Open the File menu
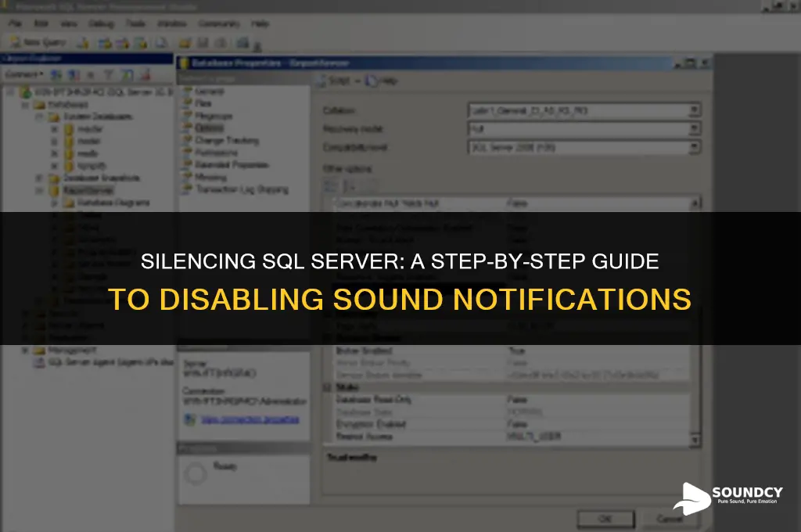 [15, 23]
